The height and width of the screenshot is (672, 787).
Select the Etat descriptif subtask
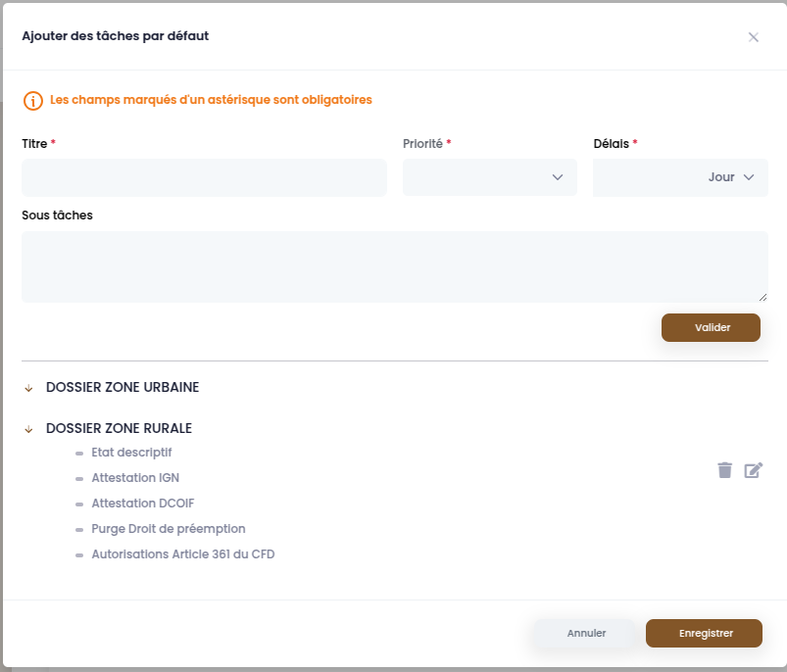point(131,453)
